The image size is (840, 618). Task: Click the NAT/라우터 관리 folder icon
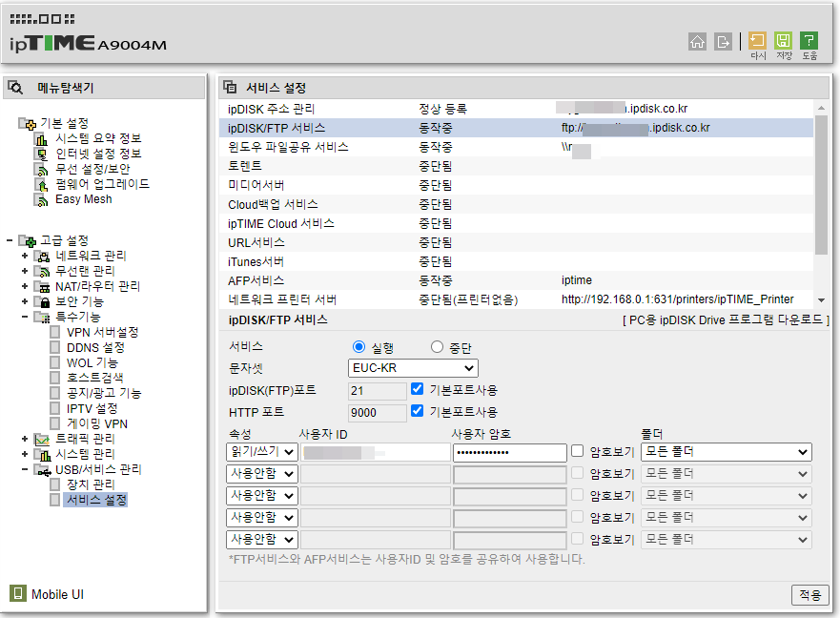42,287
